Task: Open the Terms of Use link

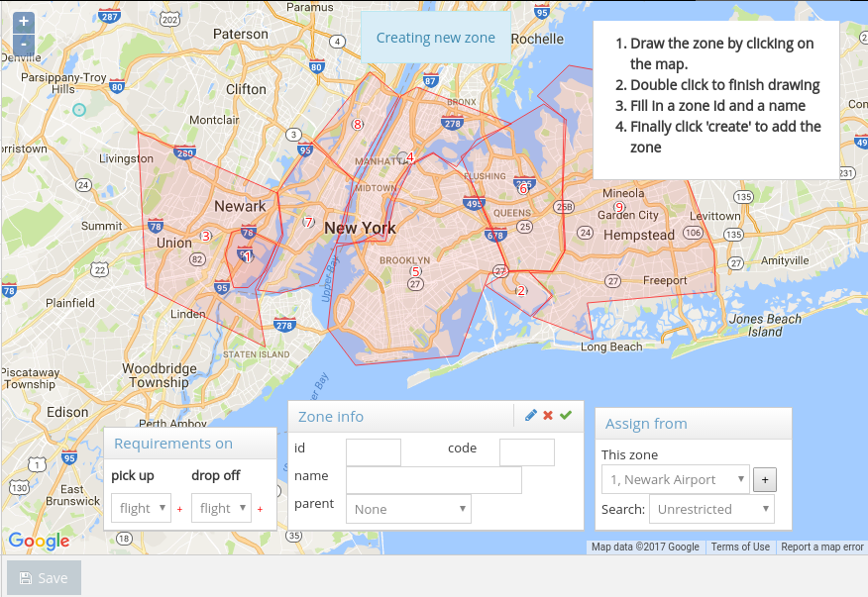Action: (x=740, y=547)
